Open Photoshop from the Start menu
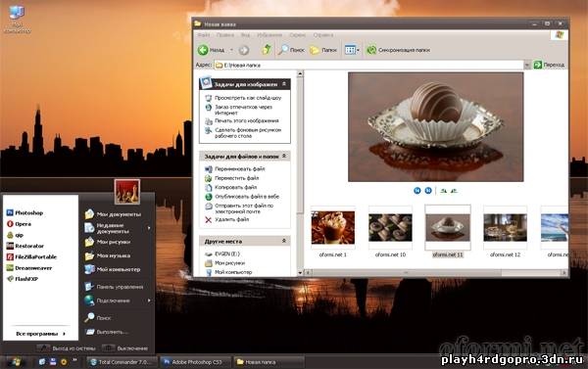This screenshot has height=369, width=588. click(24, 212)
